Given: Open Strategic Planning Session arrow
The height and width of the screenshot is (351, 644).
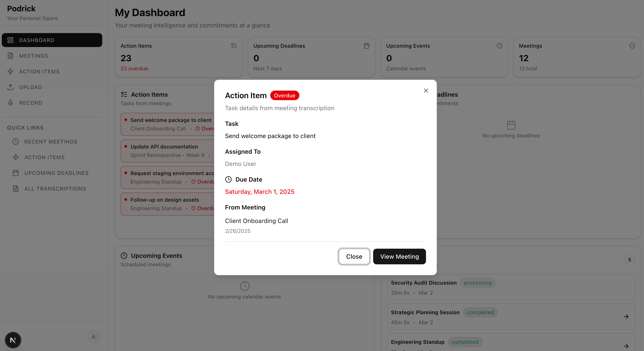Looking at the screenshot, I should tap(626, 316).
